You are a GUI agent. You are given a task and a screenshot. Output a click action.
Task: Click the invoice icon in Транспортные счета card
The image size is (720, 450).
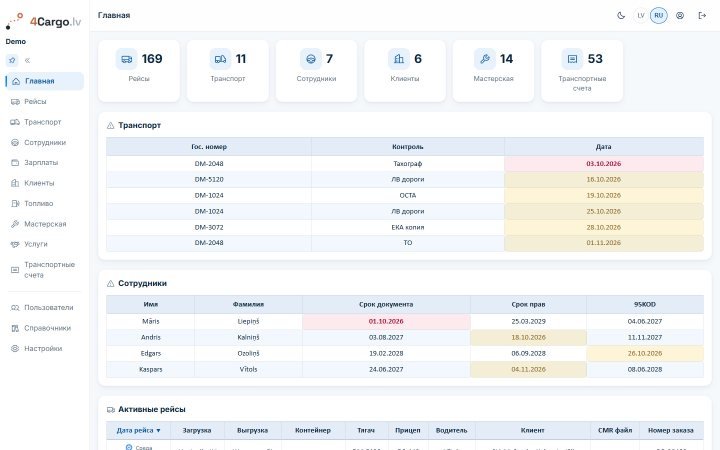572,59
